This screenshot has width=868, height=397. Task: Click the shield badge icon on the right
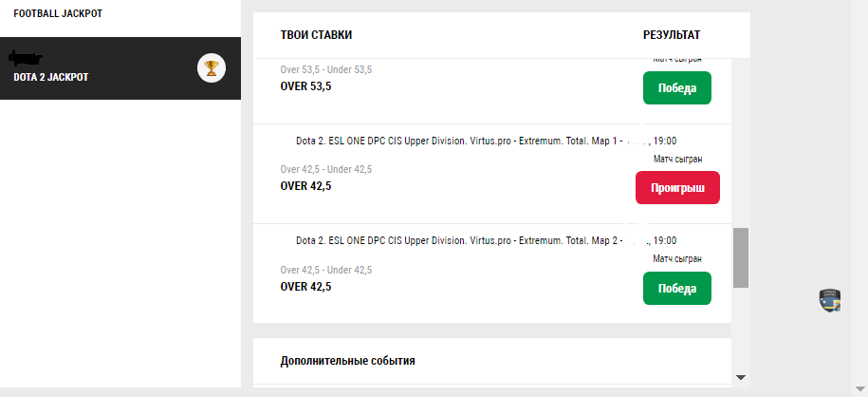click(830, 301)
